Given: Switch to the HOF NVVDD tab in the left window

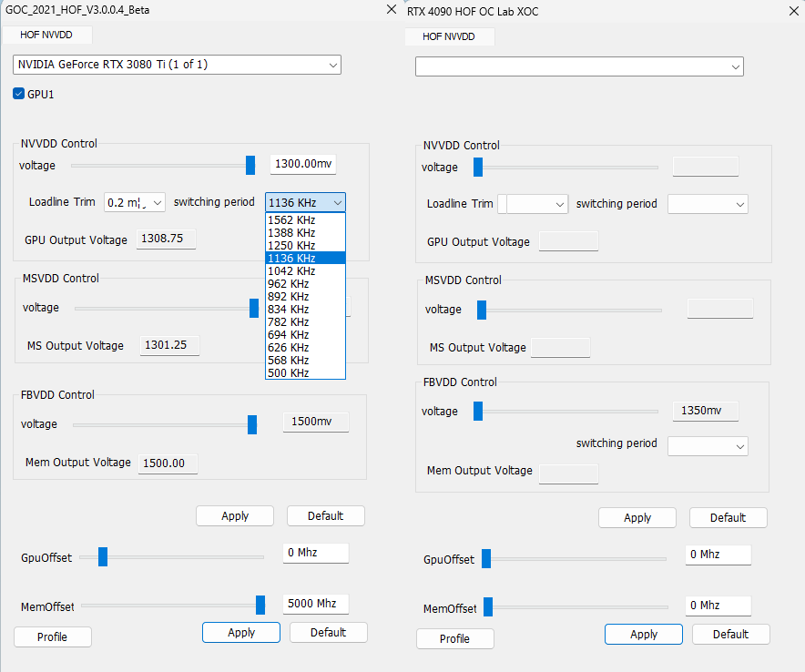Looking at the screenshot, I should coord(46,35).
